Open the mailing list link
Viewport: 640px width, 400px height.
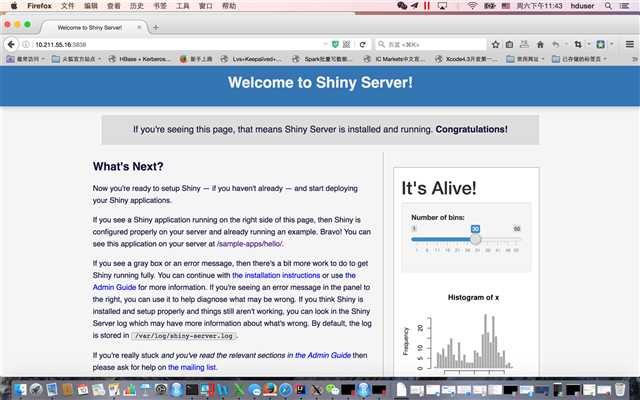[192, 367]
